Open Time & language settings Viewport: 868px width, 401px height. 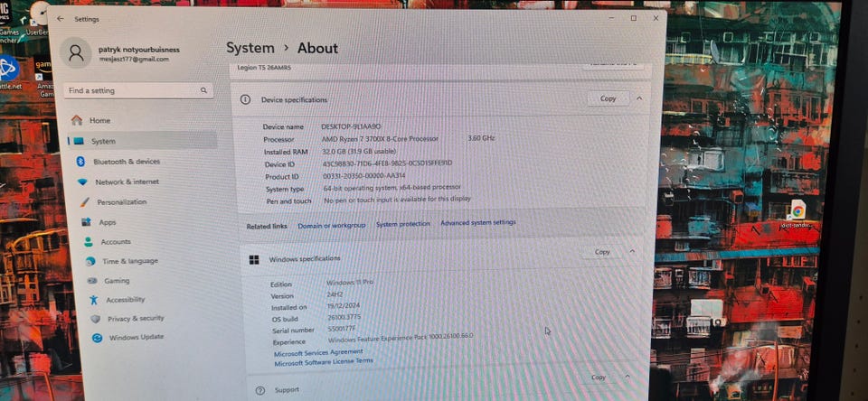coord(130,261)
